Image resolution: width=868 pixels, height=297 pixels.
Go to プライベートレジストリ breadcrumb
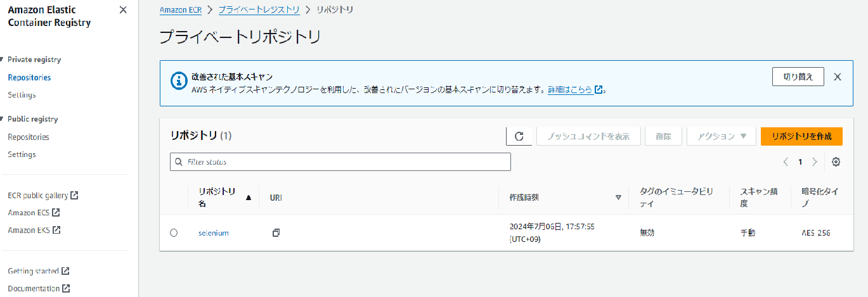point(259,9)
